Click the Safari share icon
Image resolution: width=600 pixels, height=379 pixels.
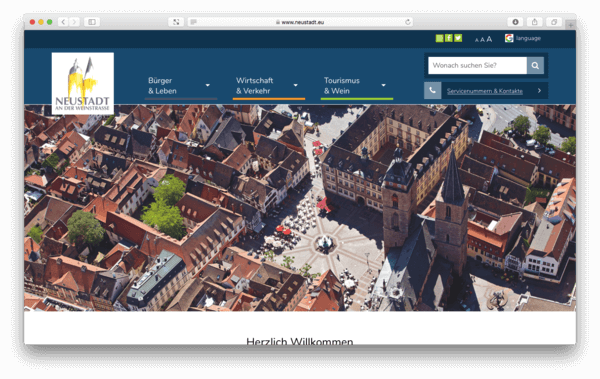pyautogui.click(x=535, y=22)
